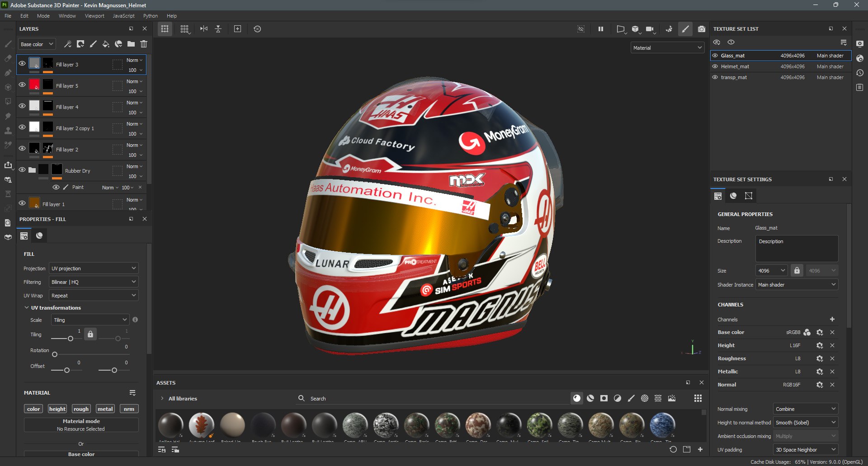
Task: Click the red swatch of Fill layer 5
Action: pyautogui.click(x=34, y=85)
